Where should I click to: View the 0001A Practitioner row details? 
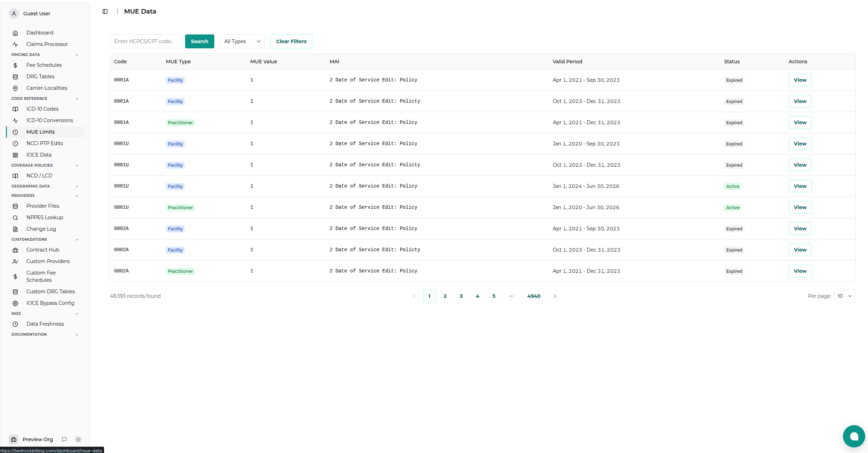[x=800, y=122]
